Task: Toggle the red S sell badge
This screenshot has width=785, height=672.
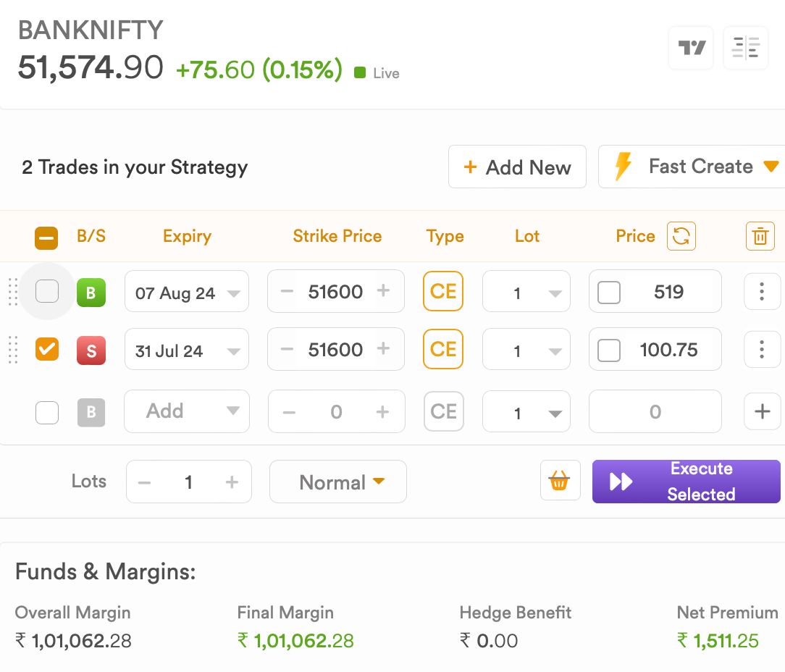Action: point(91,350)
